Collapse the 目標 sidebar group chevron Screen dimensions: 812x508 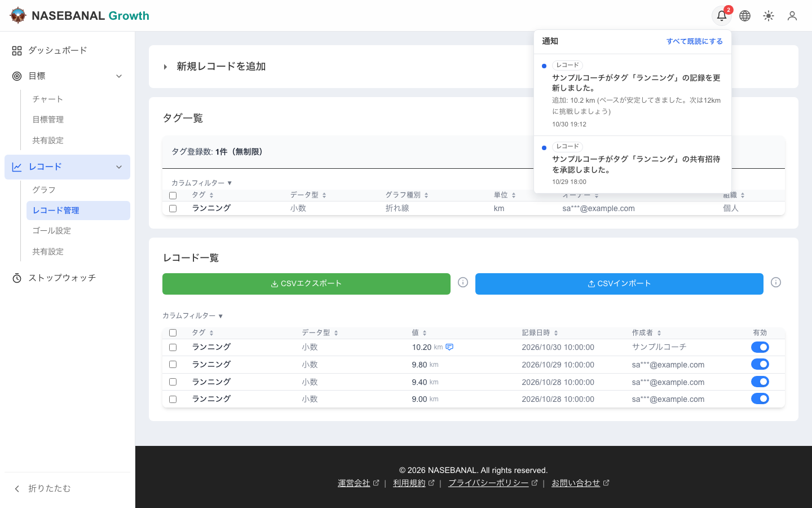click(x=119, y=76)
